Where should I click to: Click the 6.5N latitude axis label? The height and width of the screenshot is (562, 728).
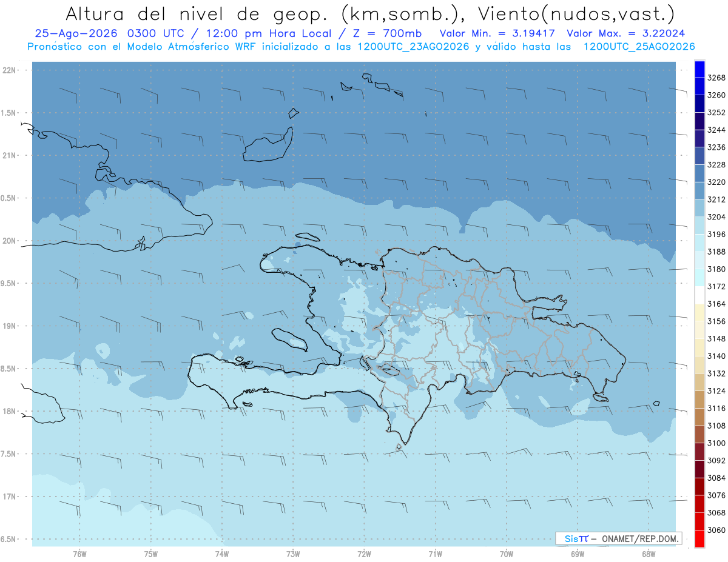tap(9, 539)
